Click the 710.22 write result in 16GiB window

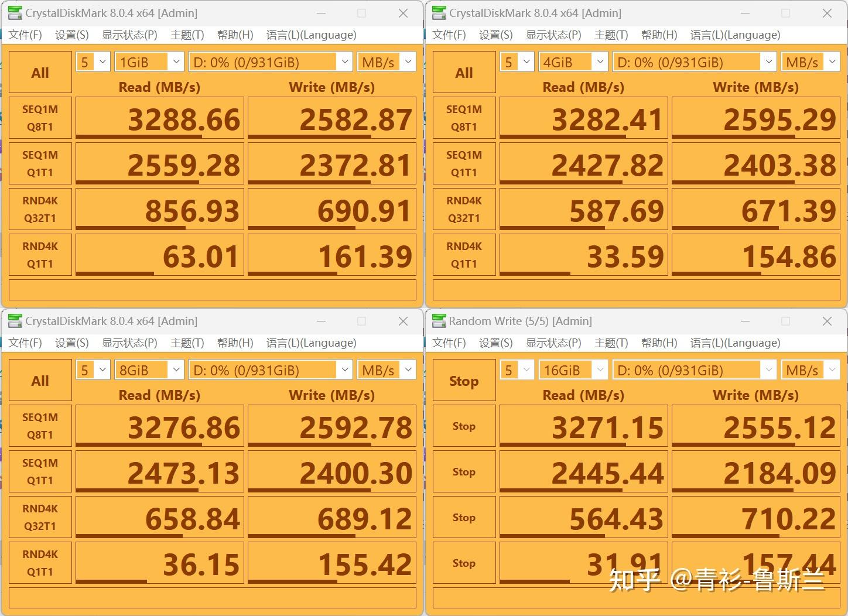[756, 518]
